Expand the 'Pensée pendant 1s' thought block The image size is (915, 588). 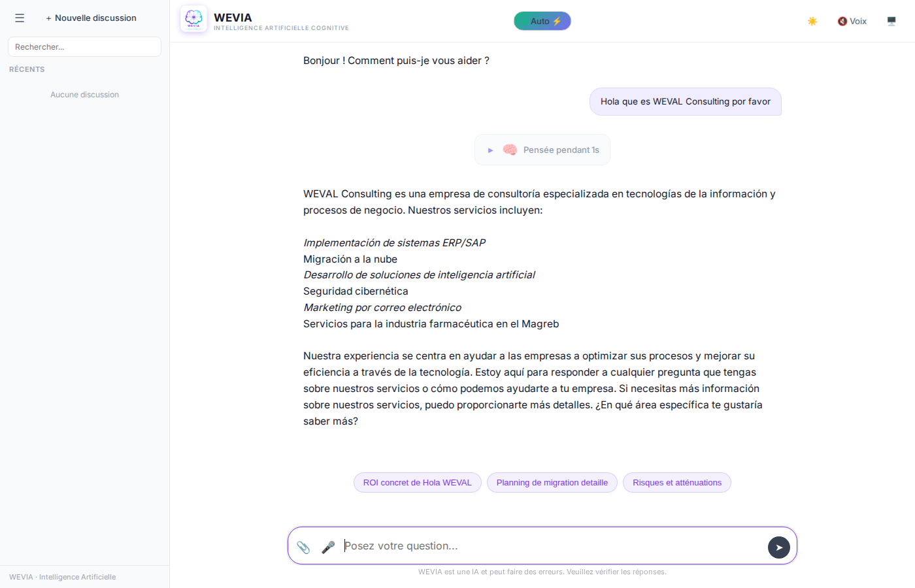(x=491, y=150)
